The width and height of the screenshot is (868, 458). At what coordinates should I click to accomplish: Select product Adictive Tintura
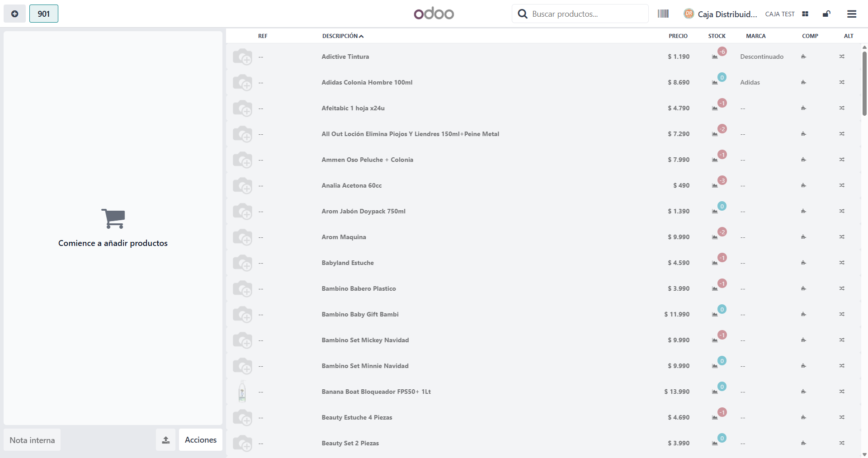pos(345,57)
